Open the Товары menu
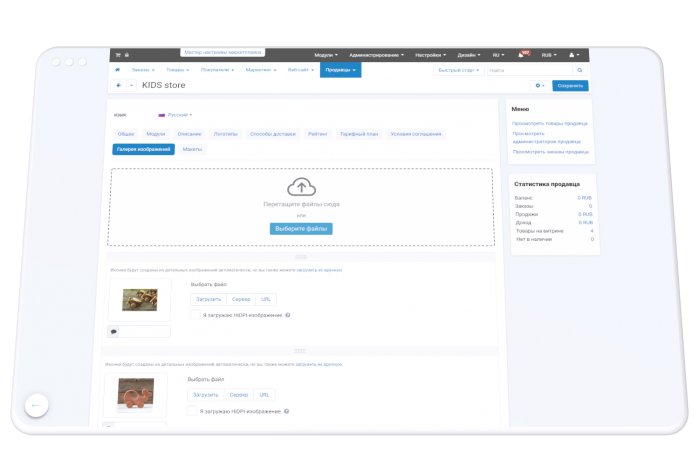 tap(178, 70)
